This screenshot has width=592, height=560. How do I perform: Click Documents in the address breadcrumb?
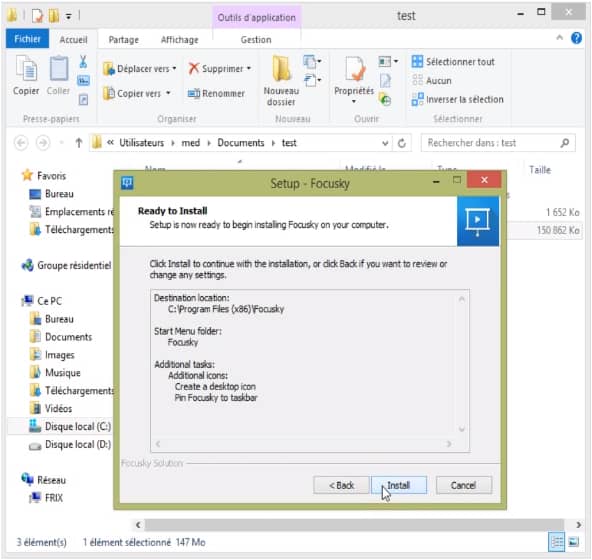pos(240,143)
